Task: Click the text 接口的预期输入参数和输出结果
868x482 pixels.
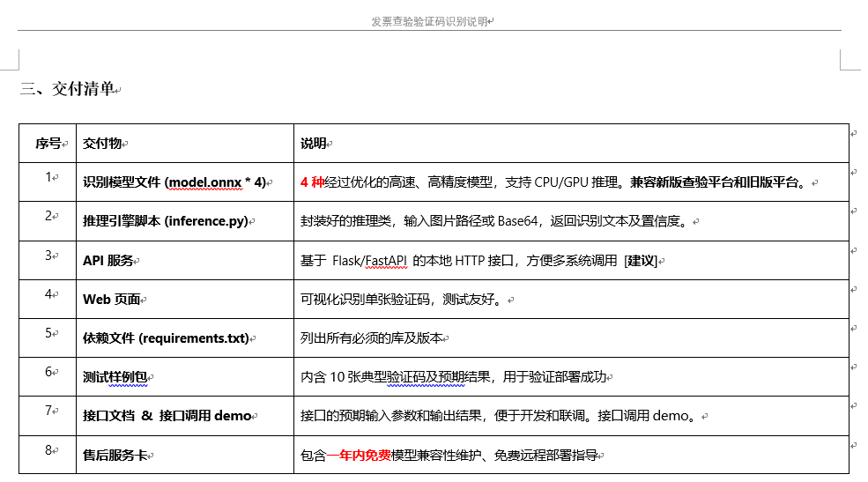Action: 391,416
